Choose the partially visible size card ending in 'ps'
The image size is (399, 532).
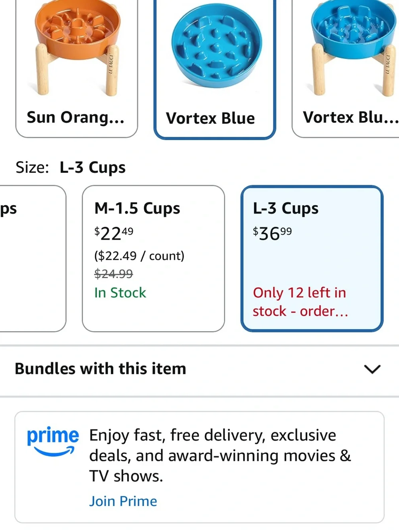click(x=33, y=259)
